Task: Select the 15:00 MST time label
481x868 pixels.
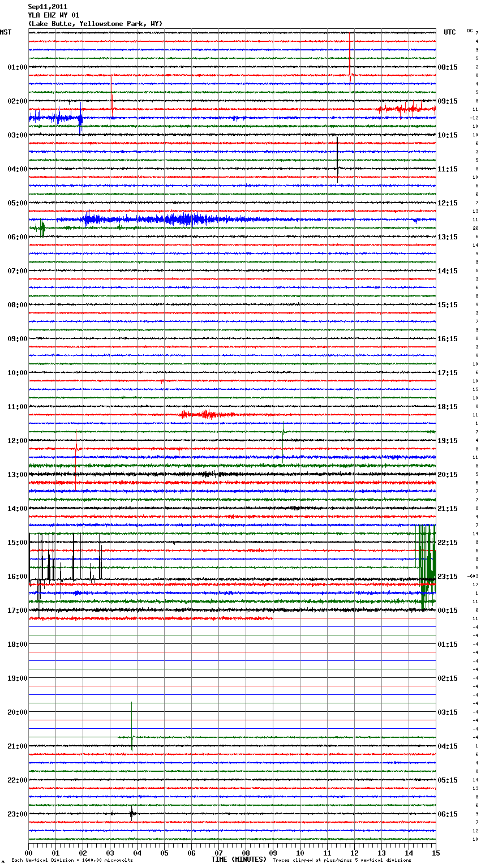Action: pyautogui.click(x=18, y=543)
